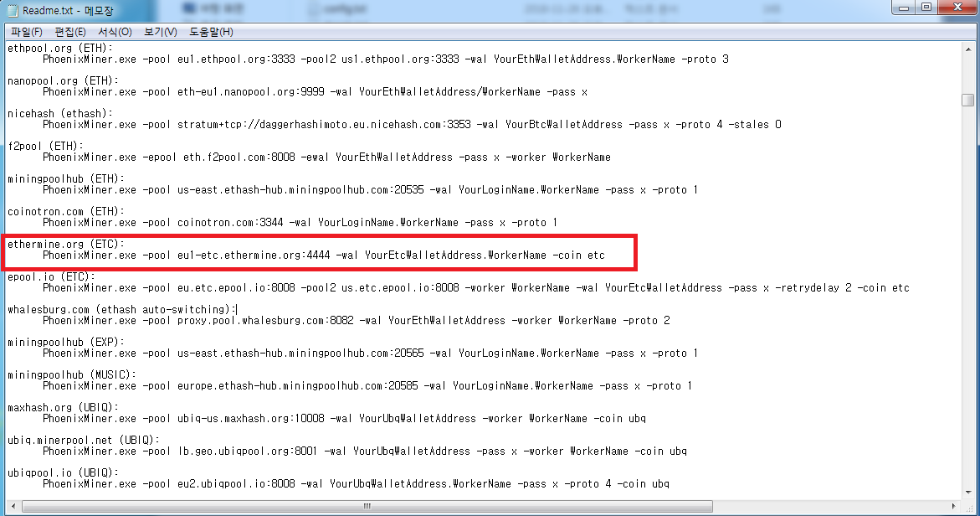This screenshot has height=516, width=980.
Task: Click the 'nicehash (ethash):' heading
Action: click(60, 113)
